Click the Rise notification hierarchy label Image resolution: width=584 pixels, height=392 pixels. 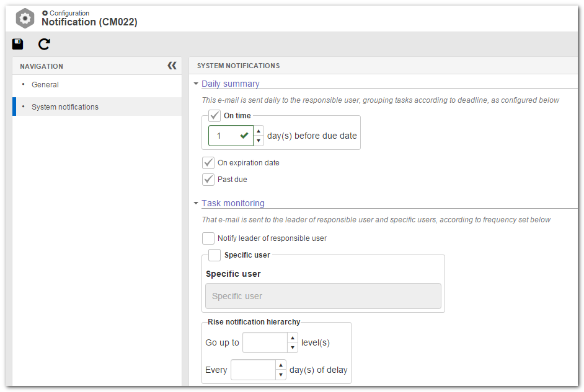(x=254, y=322)
